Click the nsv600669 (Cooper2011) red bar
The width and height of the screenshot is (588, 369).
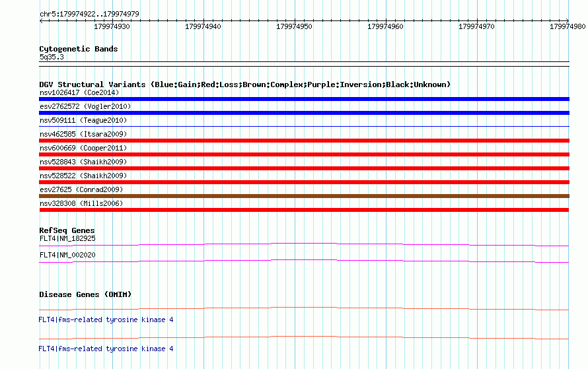point(304,154)
